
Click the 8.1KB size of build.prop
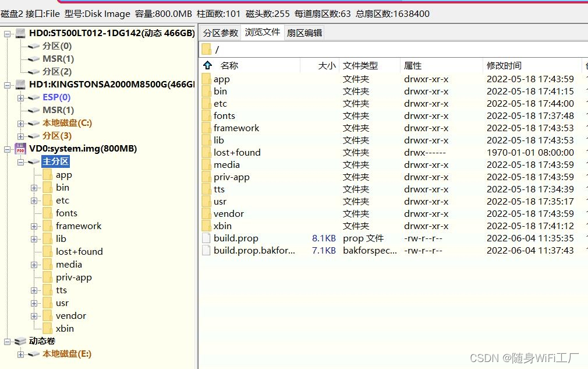point(324,238)
